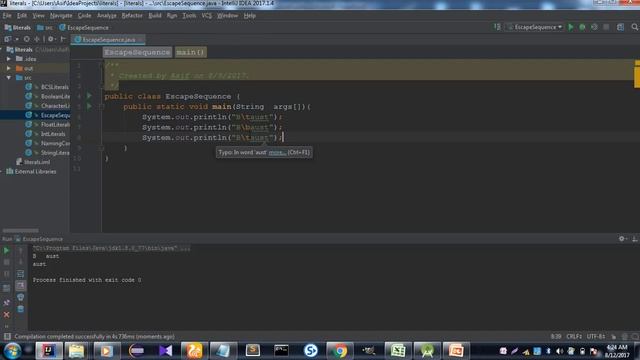Click the run gutter arrow beside class EscapeSequence
640x360 pixels.
coord(89,96)
